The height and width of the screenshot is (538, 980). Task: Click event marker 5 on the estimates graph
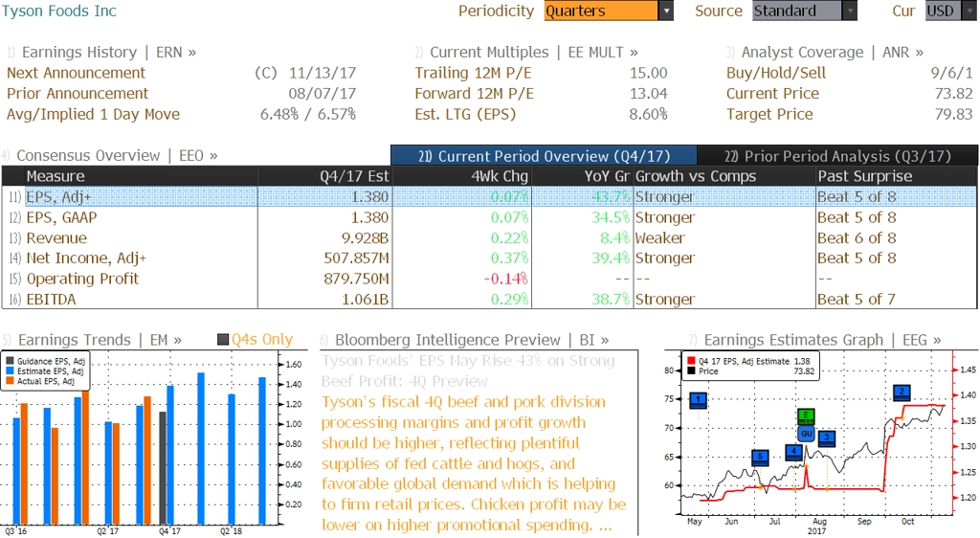[760, 458]
